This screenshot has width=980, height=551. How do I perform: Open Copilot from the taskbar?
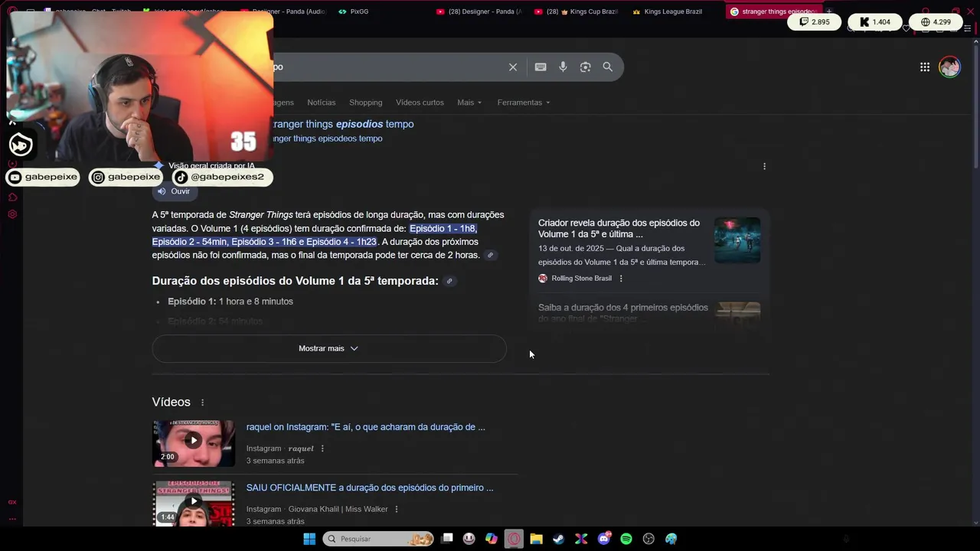coord(492,539)
